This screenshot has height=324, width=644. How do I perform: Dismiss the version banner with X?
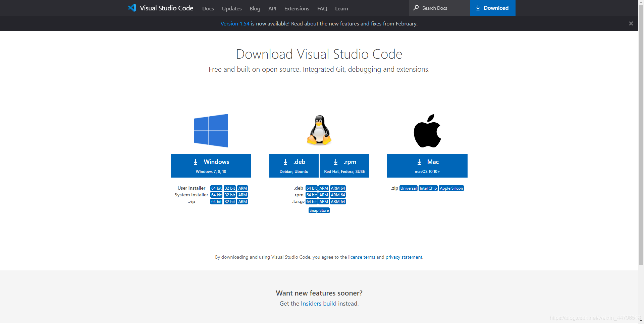pos(631,23)
